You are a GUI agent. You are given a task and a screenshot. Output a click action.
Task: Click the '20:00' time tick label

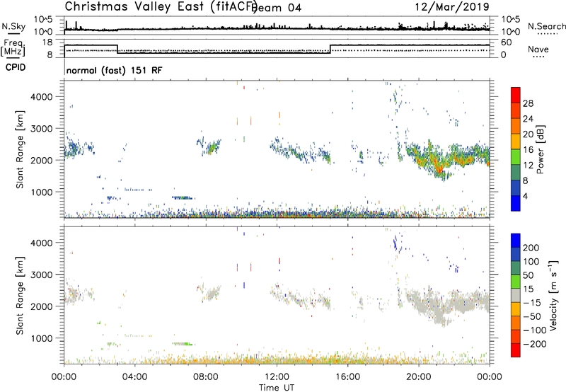pyautogui.click(x=419, y=377)
